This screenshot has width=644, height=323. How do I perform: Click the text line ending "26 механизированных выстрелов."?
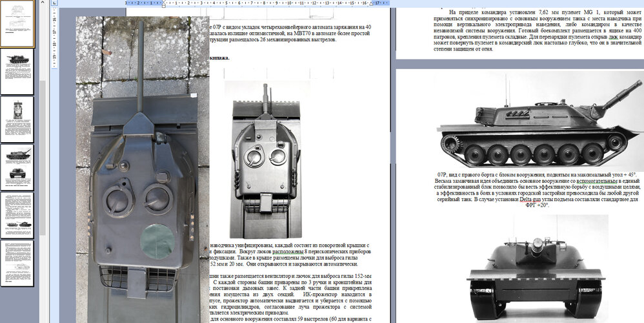tap(273, 40)
